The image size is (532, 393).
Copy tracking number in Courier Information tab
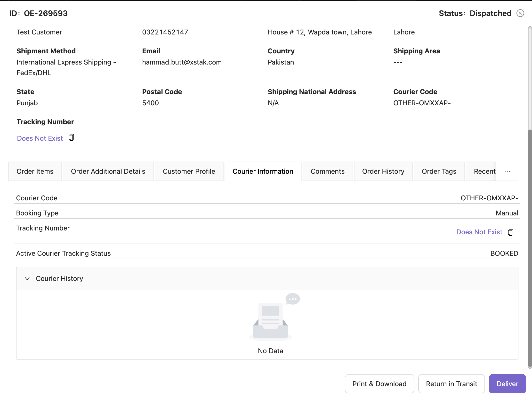tap(511, 232)
